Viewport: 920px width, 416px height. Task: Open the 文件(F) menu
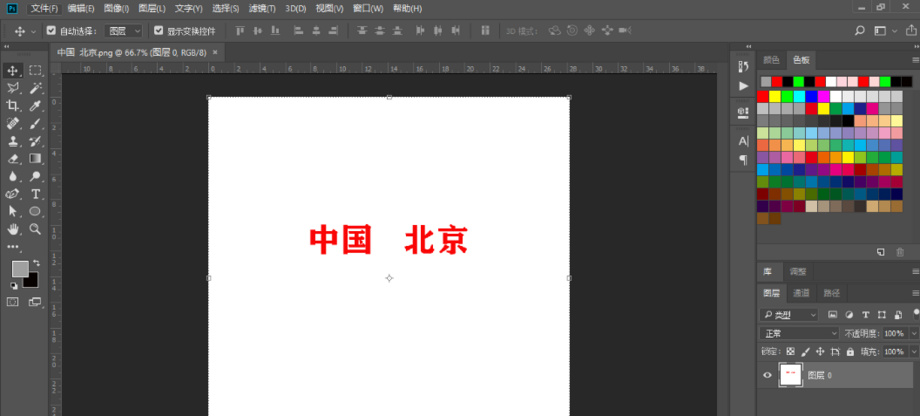(x=45, y=9)
